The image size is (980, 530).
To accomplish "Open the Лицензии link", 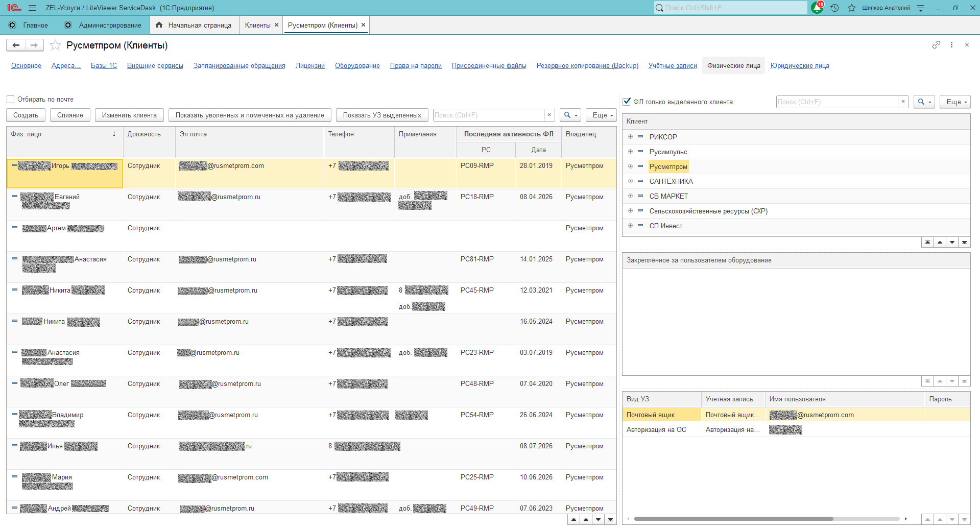I will pos(310,65).
